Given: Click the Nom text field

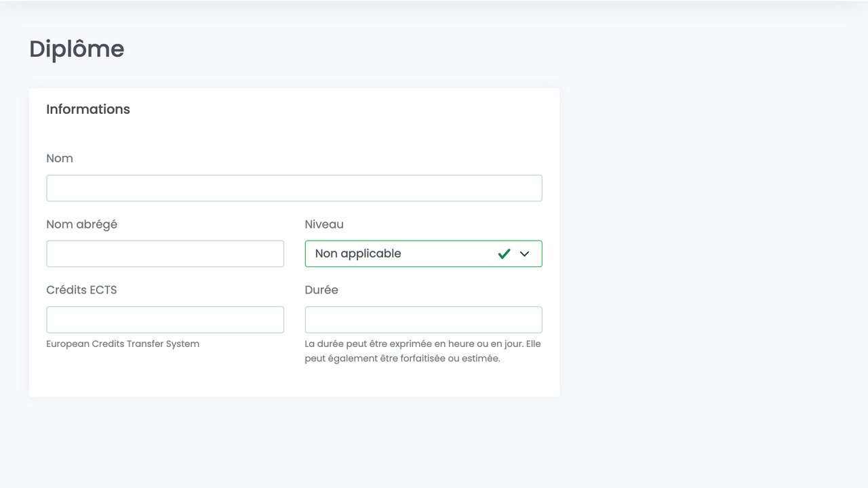Looking at the screenshot, I should click(x=294, y=188).
